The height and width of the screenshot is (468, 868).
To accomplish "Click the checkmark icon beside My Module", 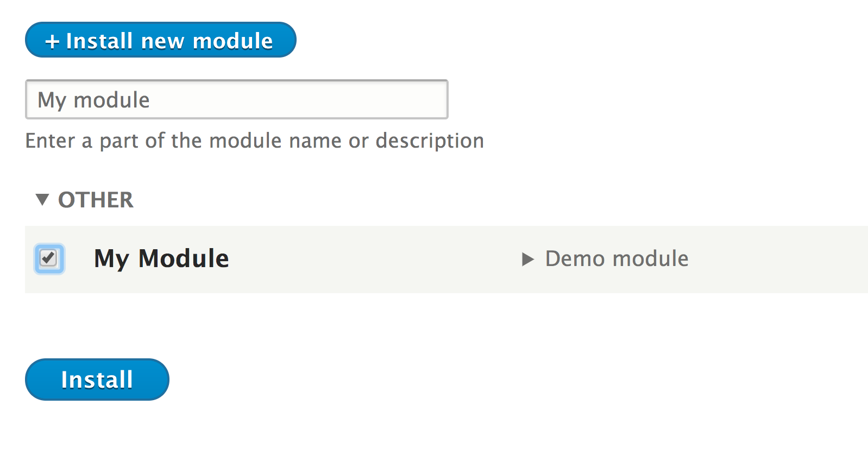I will [x=49, y=258].
